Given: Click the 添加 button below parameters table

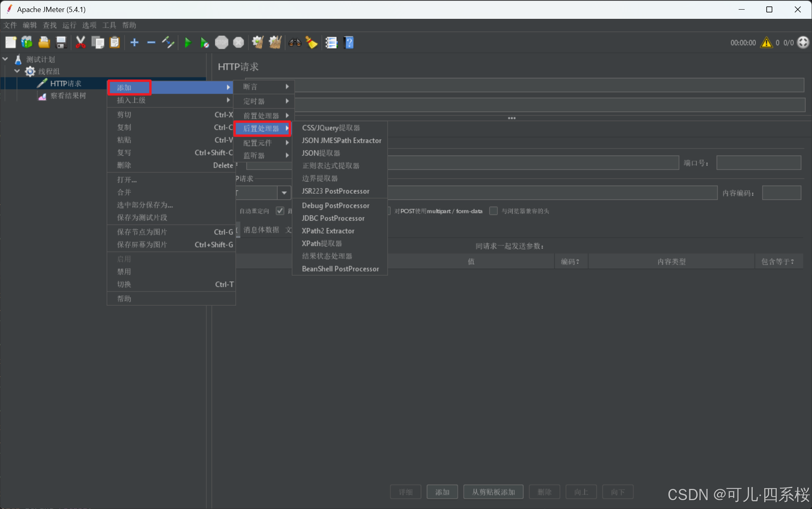Looking at the screenshot, I should point(442,492).
